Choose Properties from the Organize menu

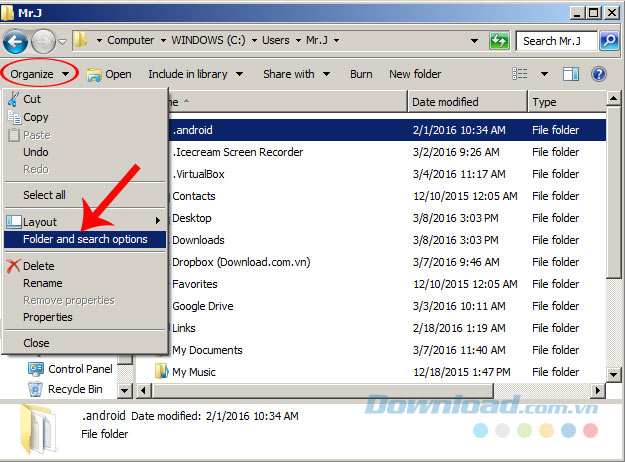click(85, 317)
